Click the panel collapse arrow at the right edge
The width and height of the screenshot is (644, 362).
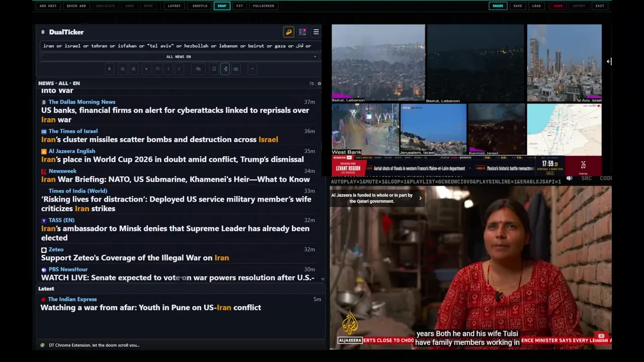pyautogui.click(x=609, y=61)
